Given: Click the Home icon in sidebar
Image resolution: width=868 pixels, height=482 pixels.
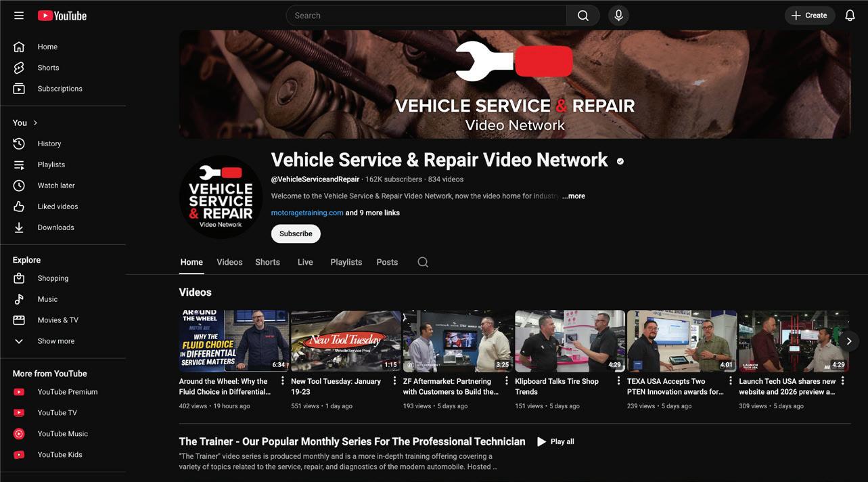Looking at the screenshot, I should pyautogui.click(x=19, y=47).
